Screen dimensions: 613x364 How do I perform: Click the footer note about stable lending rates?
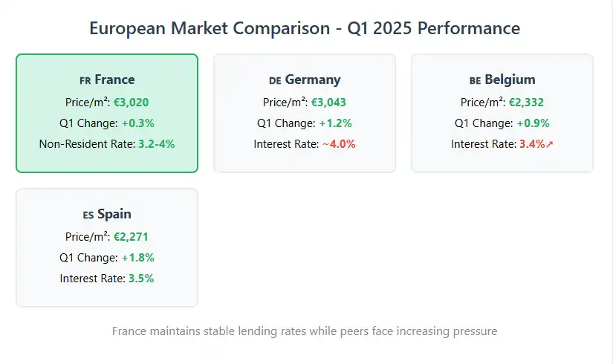click(305, 331)
